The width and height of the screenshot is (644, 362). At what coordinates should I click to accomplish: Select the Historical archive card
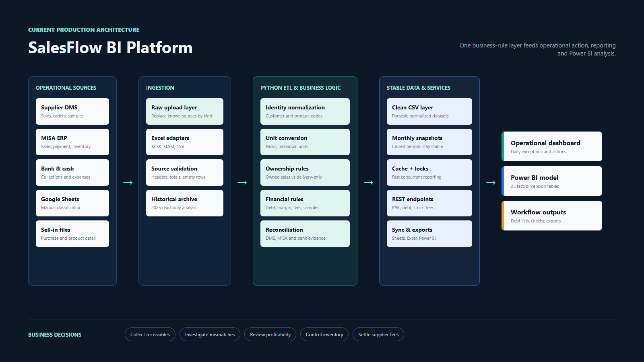(x=185, y=203)
